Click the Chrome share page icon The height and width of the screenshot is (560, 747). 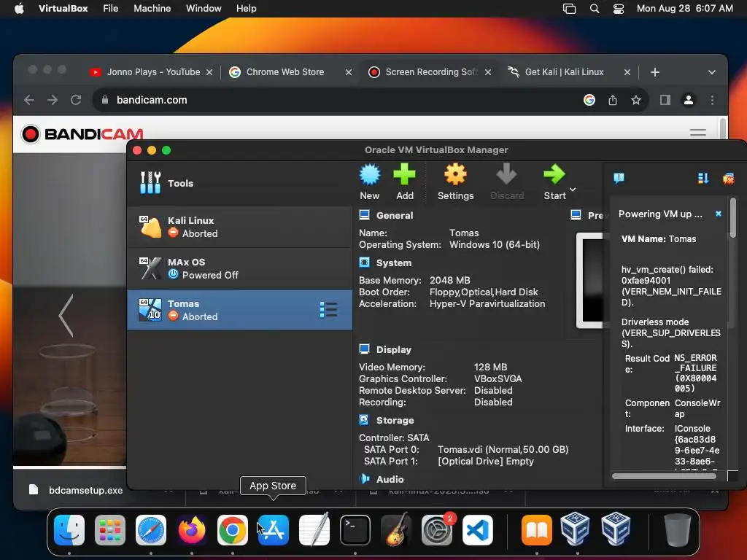[x=613, y=100]
